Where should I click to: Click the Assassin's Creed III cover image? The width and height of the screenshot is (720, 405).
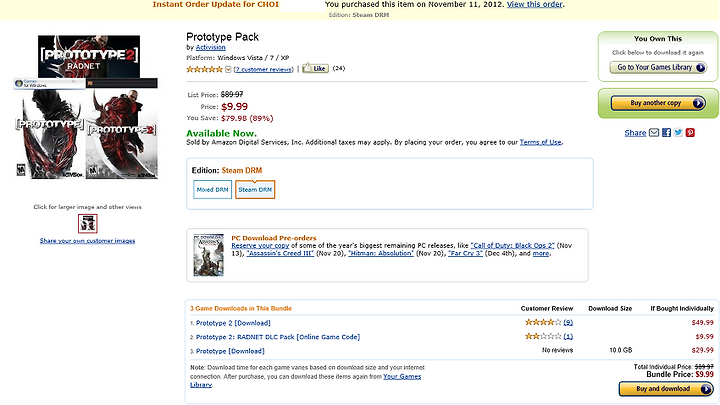208,255
